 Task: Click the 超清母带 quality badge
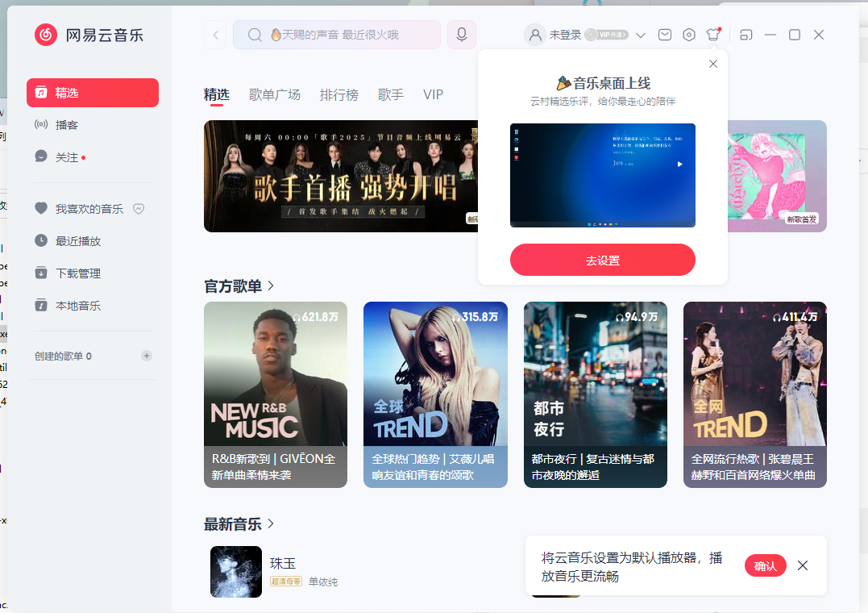(x=286, y=582)
